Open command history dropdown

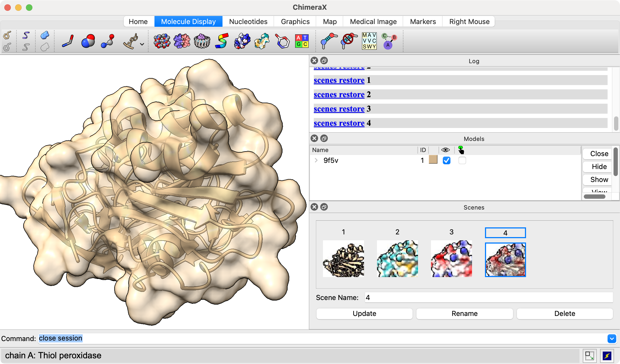[612, 338]
